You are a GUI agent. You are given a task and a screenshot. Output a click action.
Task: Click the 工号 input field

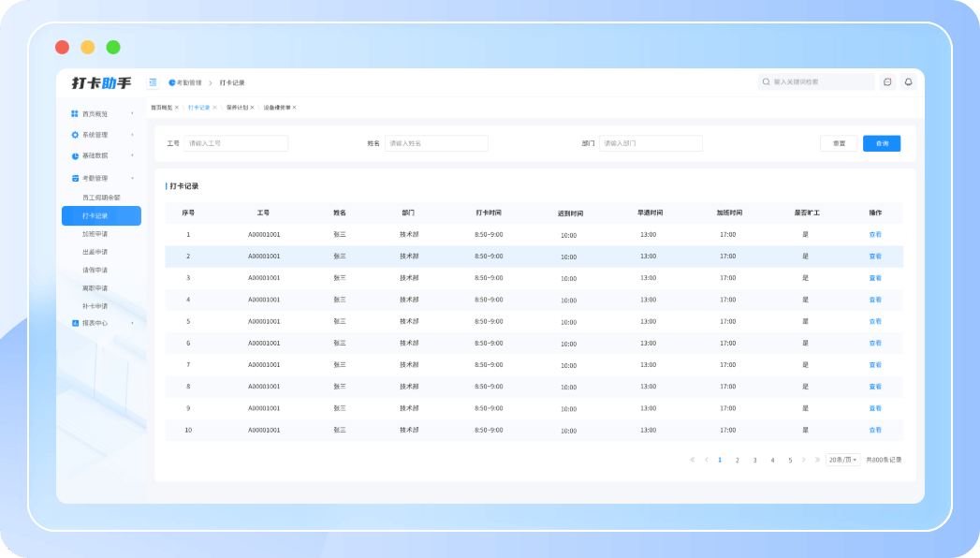pos(236,143)
